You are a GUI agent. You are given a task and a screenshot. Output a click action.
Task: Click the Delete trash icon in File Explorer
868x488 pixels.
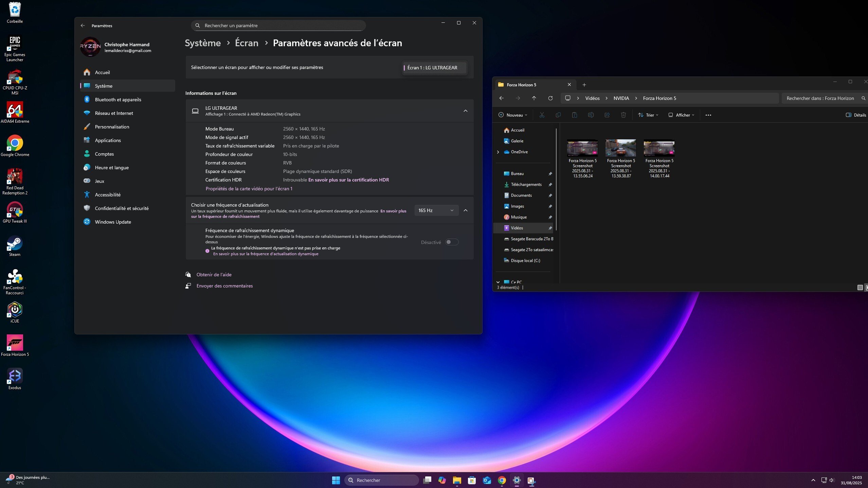pos(623,115)
